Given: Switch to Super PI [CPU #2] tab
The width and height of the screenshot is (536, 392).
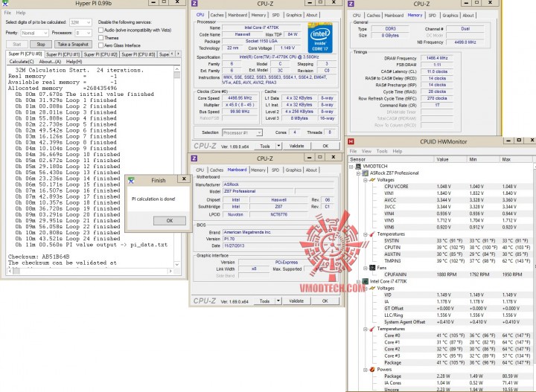Looking at the screenshot, I should [100, 54].
